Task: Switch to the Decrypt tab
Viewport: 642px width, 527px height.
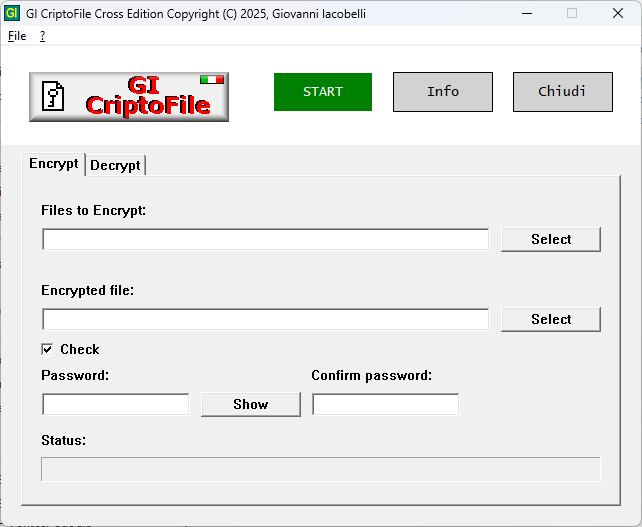Action: pos(115,165)
